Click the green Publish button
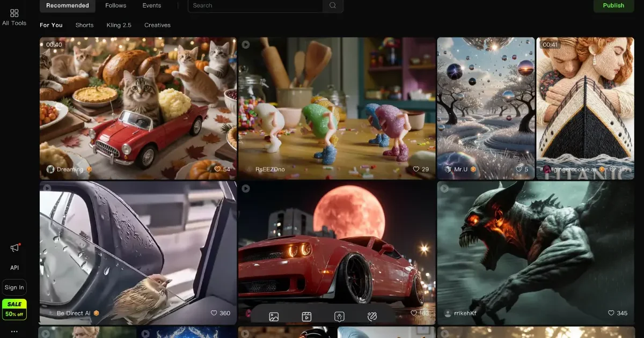644x338 pixels. (613, 5)
